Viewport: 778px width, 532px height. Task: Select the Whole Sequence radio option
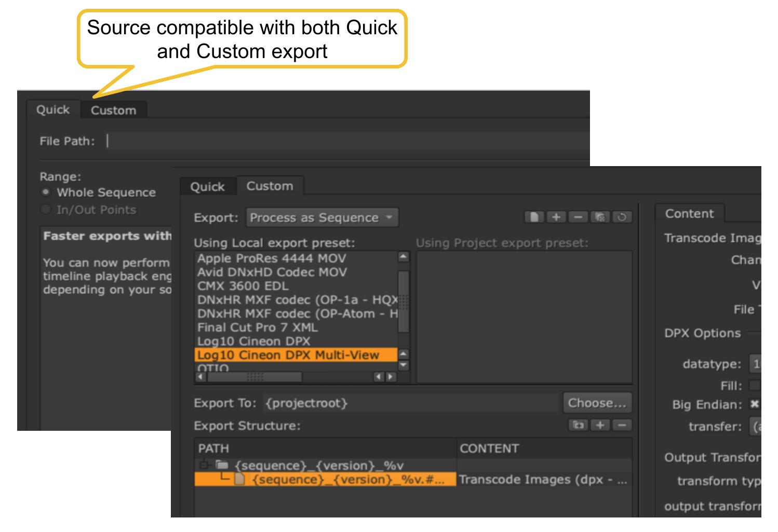click(x=46, y=192)
